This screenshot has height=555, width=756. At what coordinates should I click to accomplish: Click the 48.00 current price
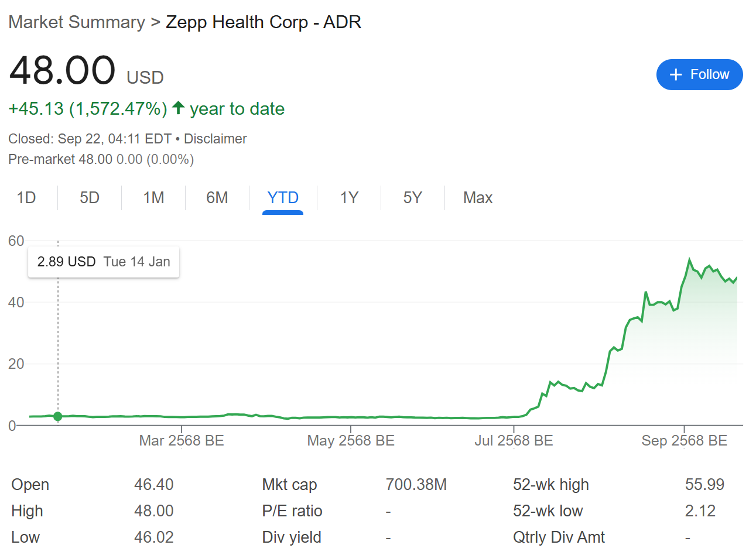pyautogui.click(x=63, y=70)
